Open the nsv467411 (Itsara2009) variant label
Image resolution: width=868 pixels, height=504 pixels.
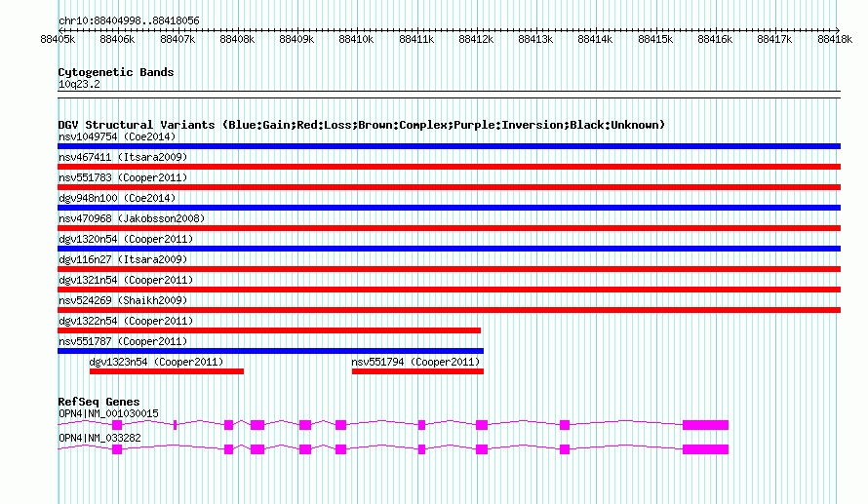123,157
